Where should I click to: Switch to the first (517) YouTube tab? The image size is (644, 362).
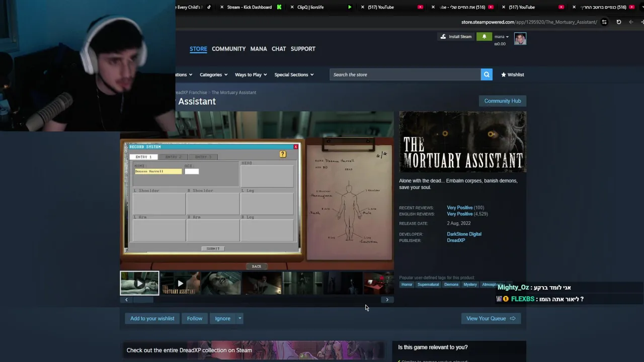[381, 7]
